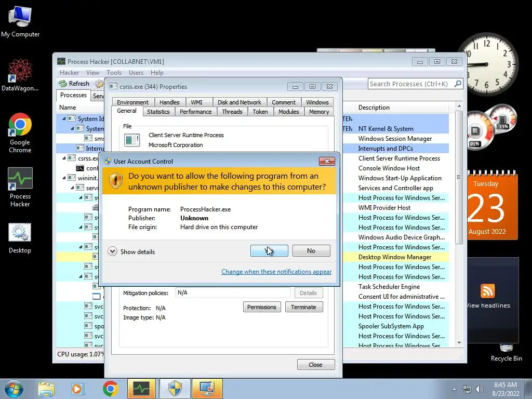The image size is (532, 399).
Task: Click the Details button beside Mitigation policies
Action: pos(308,293)
